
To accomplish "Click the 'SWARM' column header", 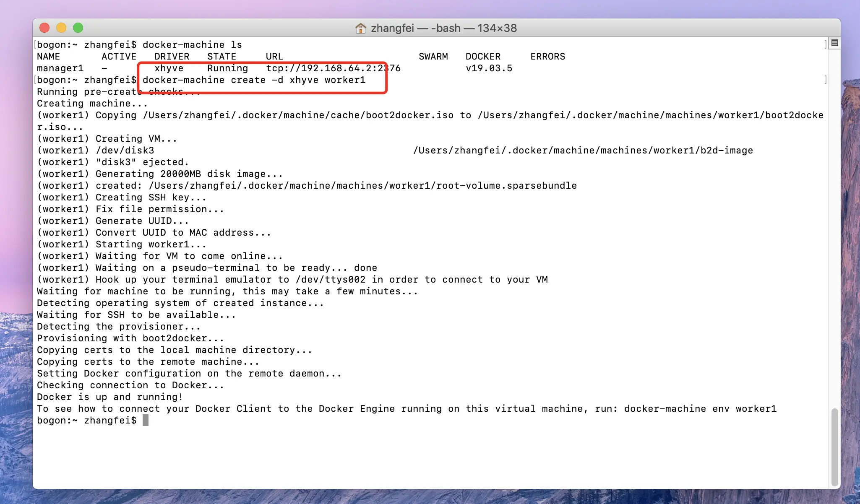I will [x=433, y=56].
